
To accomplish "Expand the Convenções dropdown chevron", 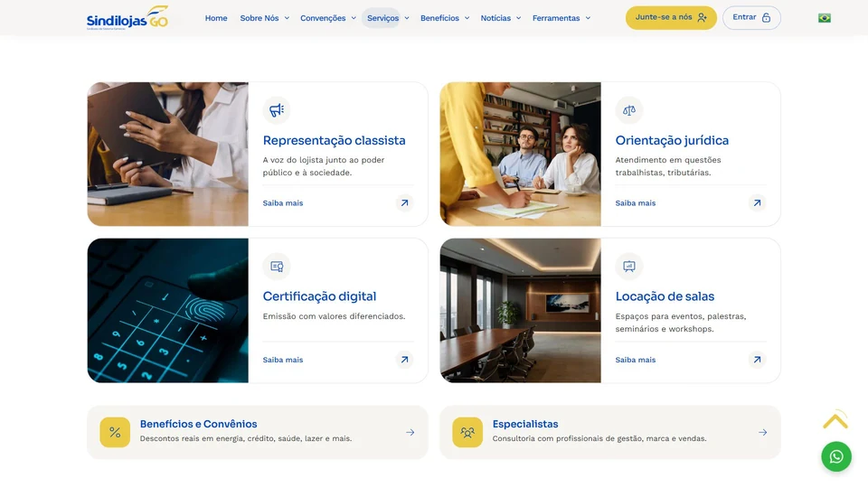I will point(354,18).
